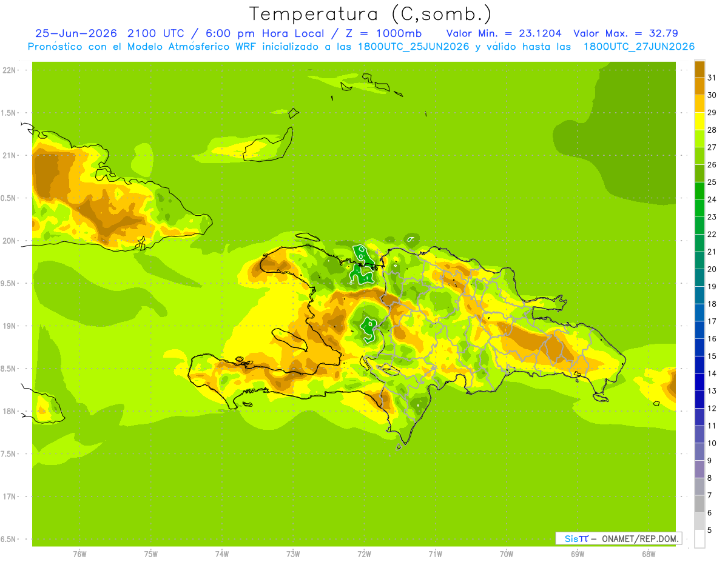Click the '72W' longitude axis label
Screen dimensions: 728x562
click(x=364, y=554)
